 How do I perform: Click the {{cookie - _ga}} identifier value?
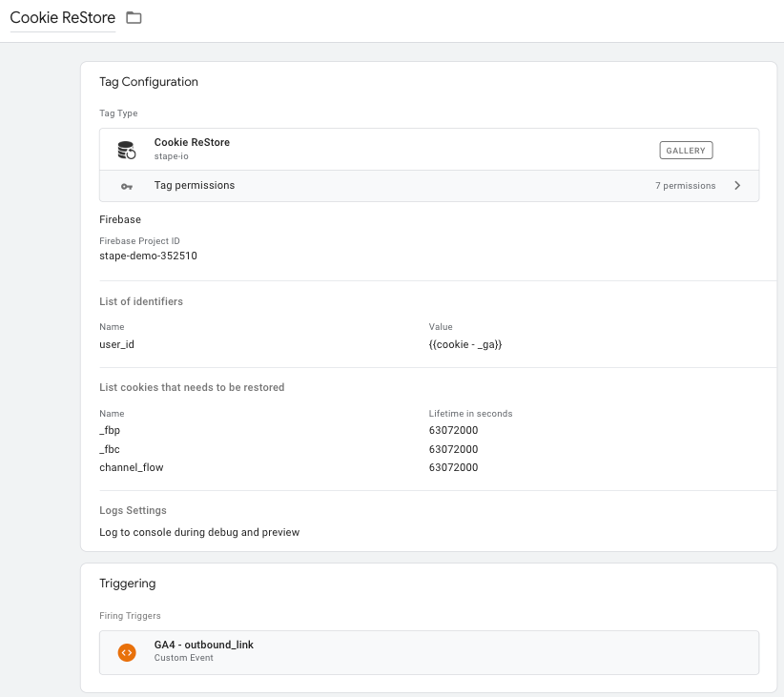tap(465, 344)
